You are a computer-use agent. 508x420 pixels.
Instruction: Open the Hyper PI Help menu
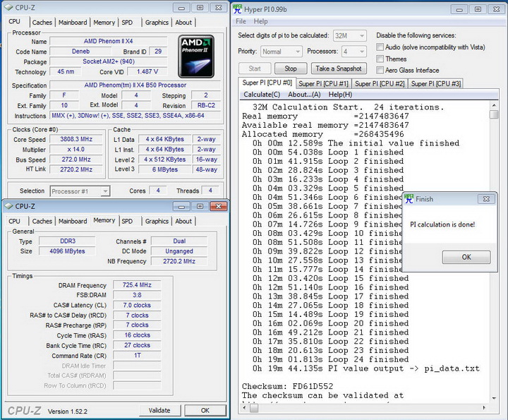[x=260, y=21]
